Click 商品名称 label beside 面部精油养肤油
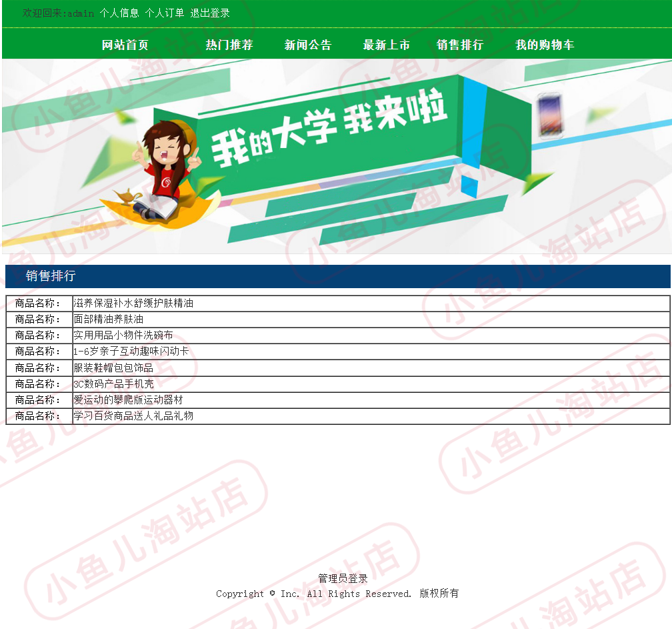Image resolution: width=672 pixels, height=629 pixels. [x=38, y=320]
